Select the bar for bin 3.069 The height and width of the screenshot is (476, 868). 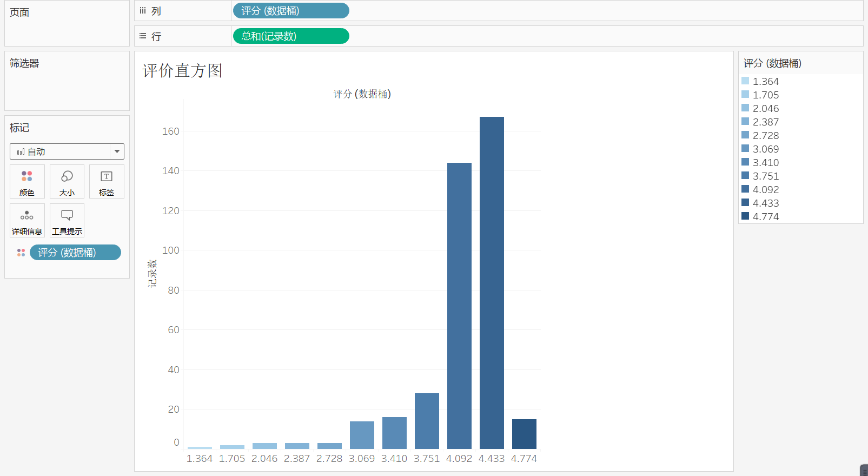point(362,435)
